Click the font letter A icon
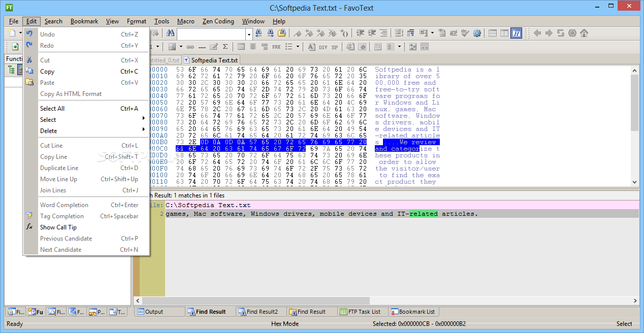This screenshot has width=644, height=333. [x=311, y=47]
